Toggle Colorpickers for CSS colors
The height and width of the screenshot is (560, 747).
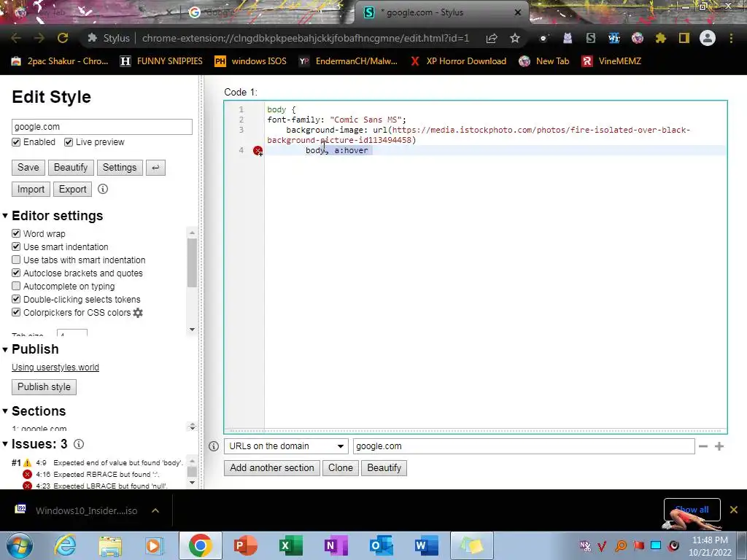[16, 312]
